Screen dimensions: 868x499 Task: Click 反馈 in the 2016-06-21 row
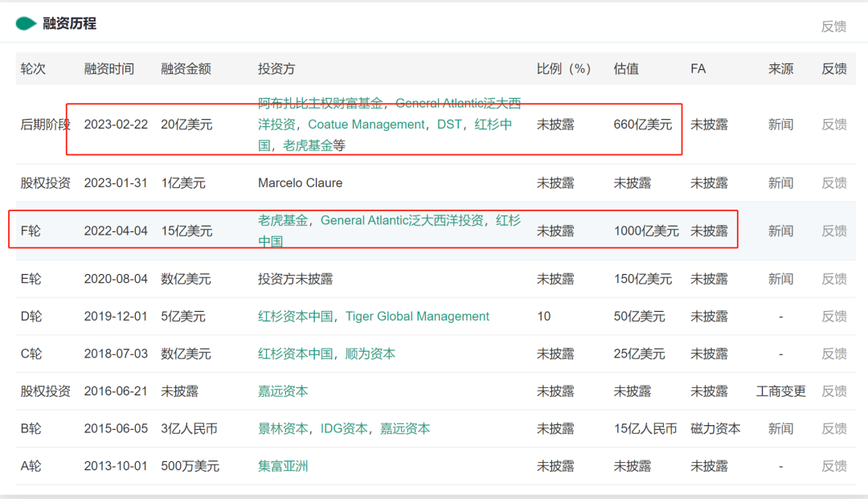(x=833, y=391)
